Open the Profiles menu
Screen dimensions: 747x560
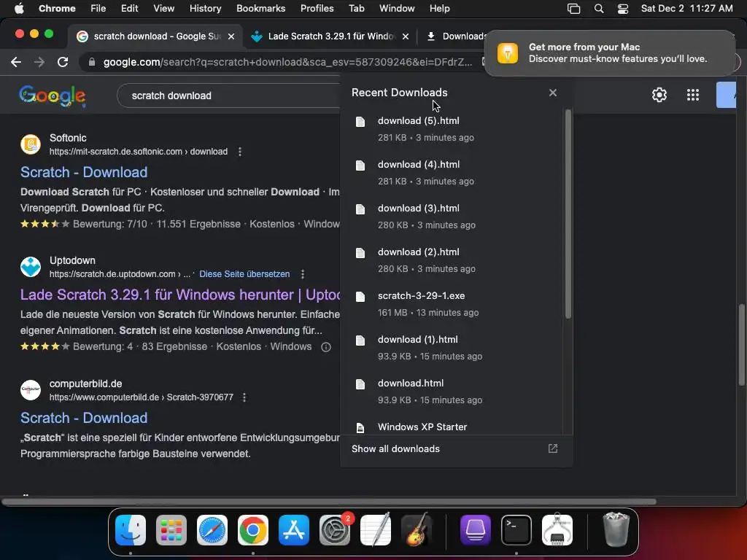(317, 9)
